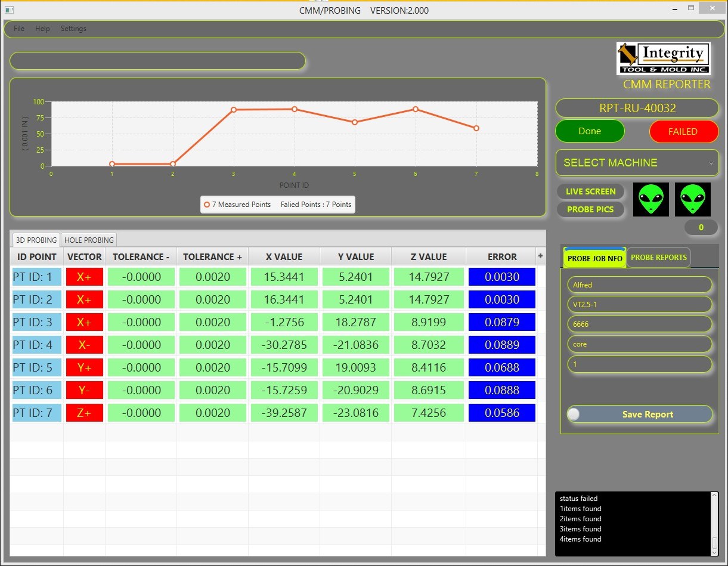Click the VT2.5-1 field
Viewport: 728px width, 566px height.
pyautogui.click(x=640, y=304)
